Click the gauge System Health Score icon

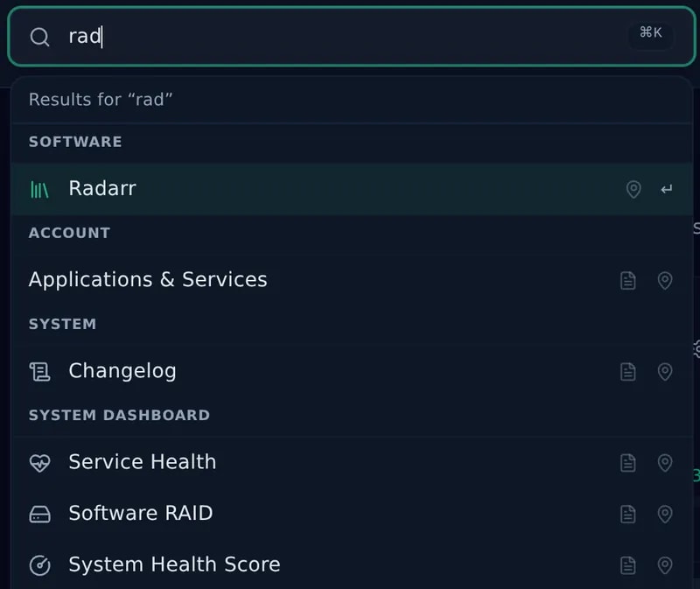point(39,565)
